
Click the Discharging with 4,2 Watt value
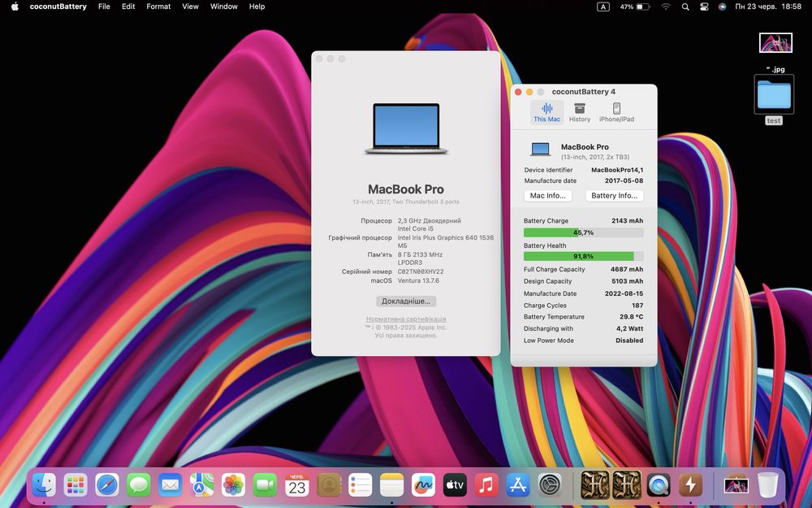point(630,328)
